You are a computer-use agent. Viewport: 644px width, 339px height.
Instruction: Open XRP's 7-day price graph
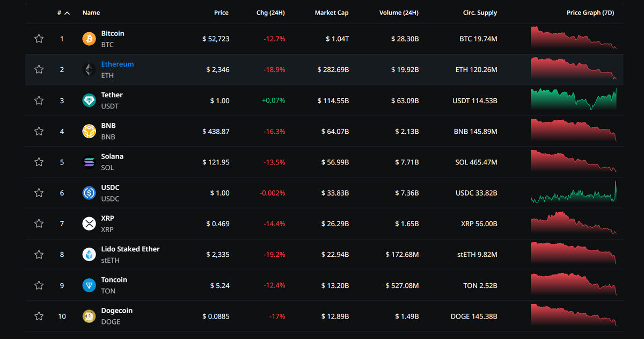[574, 222]
